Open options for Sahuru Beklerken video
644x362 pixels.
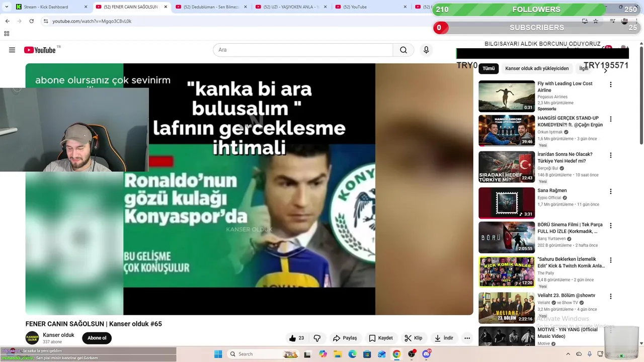(x=611, y=260)
